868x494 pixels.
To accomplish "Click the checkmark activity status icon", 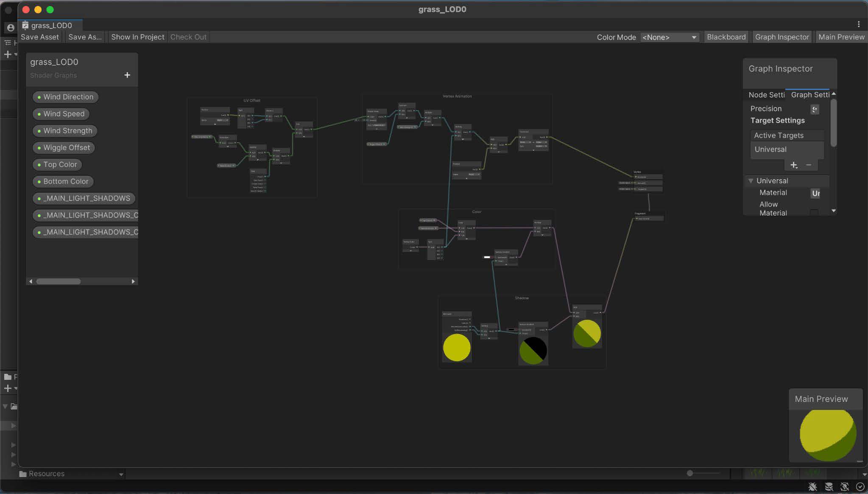I will click(860, 487).
